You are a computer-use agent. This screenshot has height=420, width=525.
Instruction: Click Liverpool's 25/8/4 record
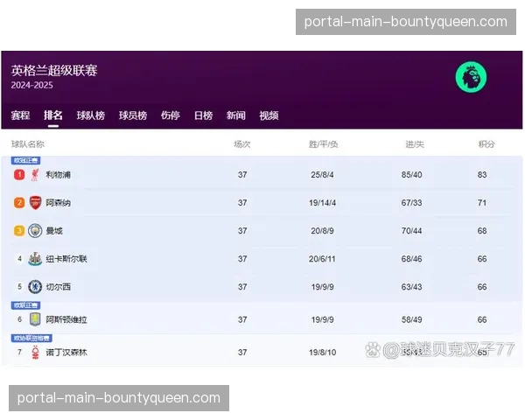tap(322, 174)
